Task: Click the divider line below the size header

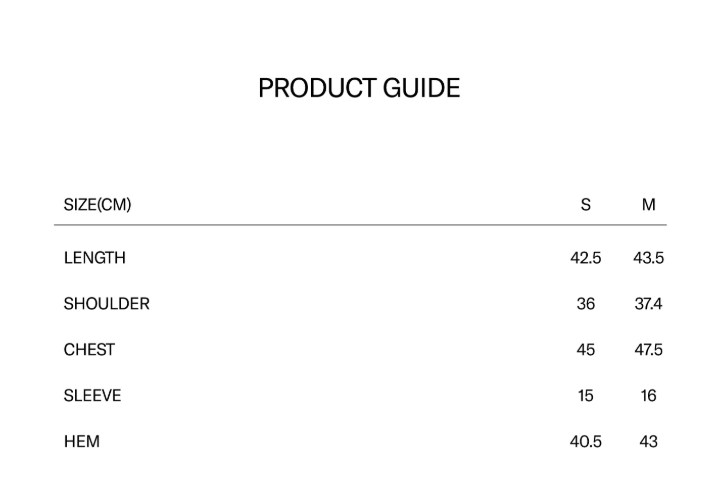Action: click(x=360, y=226)
